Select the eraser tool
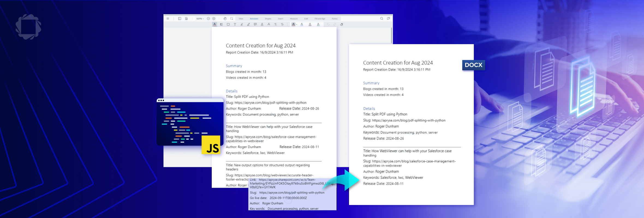 coord(342,24)
